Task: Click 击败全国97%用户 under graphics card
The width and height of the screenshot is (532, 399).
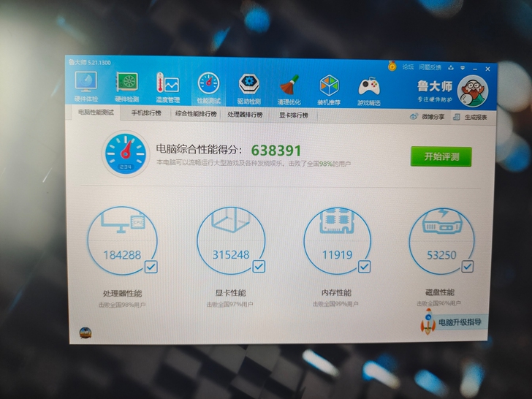Action: 230,304
